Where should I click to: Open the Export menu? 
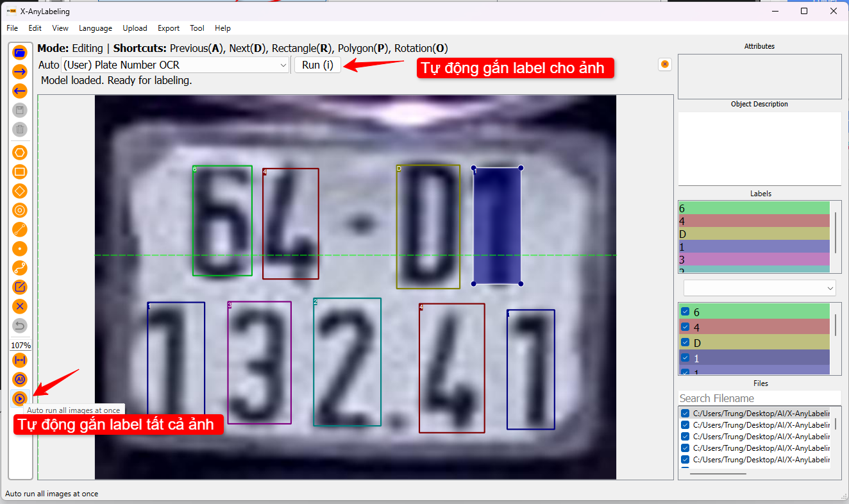click(x=168, y=28)
